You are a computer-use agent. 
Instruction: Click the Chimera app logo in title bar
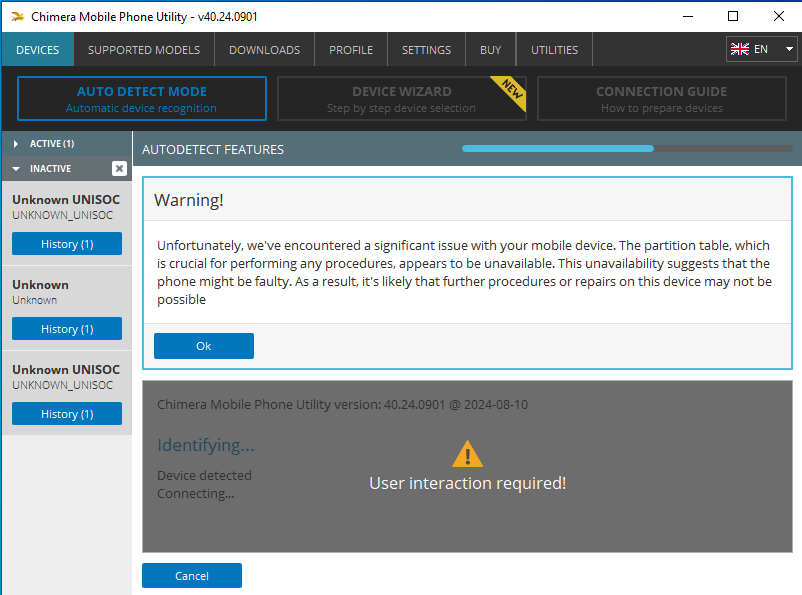point(17,16)
